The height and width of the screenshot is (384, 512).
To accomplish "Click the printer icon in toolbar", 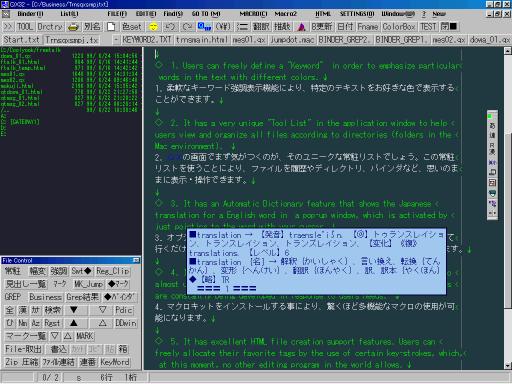I will point(73,27).
